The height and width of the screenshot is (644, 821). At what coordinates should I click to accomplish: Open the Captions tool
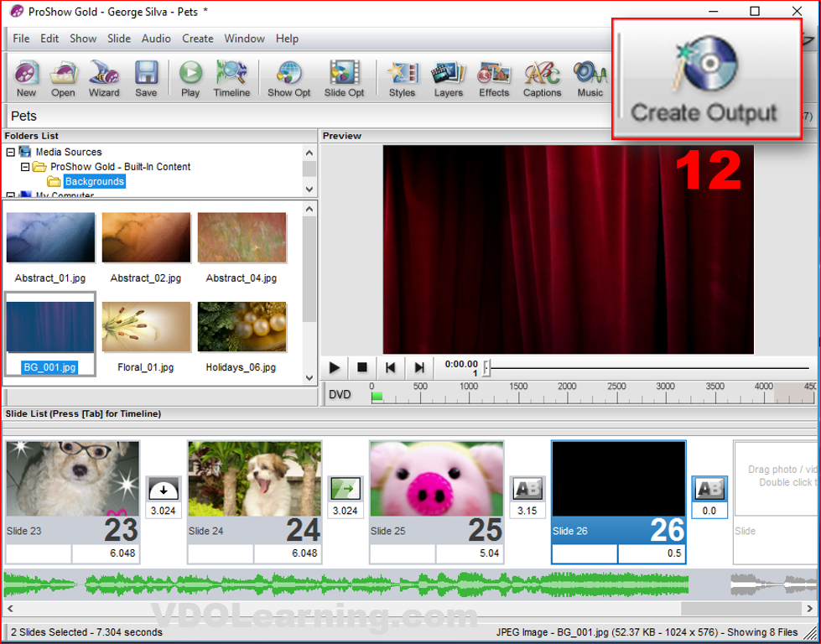pos(542,79)
